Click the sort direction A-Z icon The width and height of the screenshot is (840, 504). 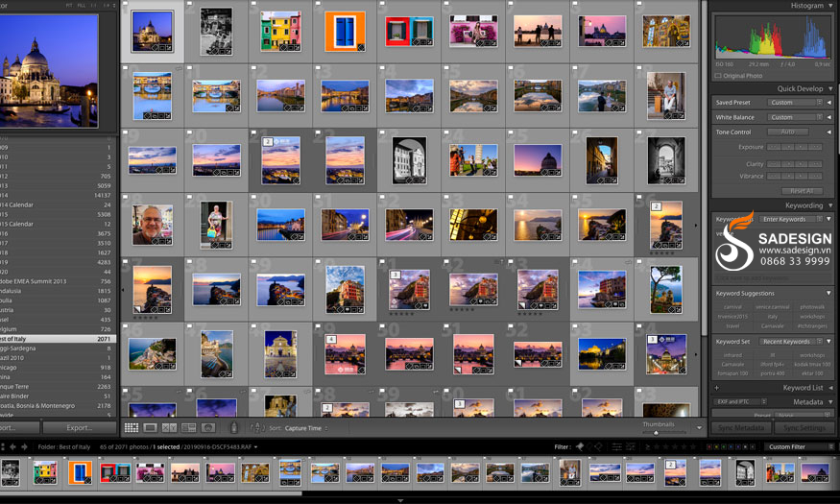[256, 427]
